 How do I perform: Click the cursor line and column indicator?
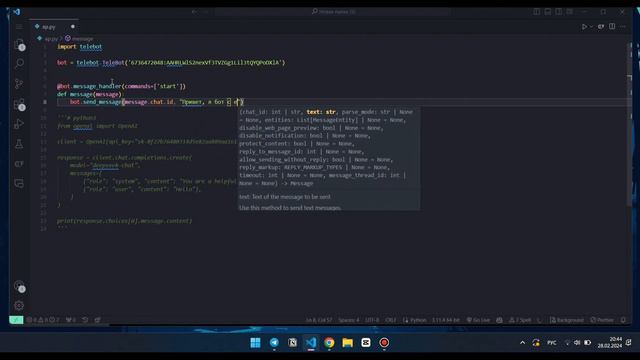(x=319, y=320)
